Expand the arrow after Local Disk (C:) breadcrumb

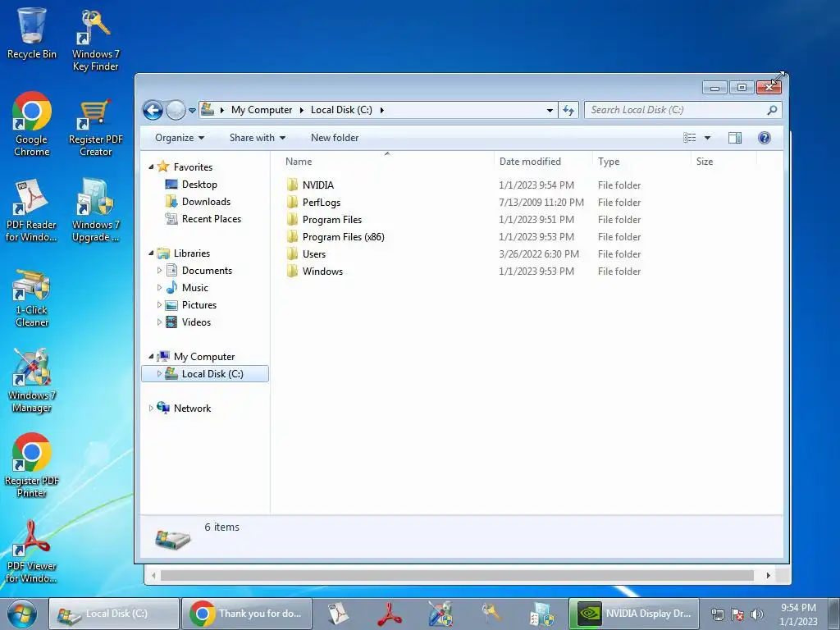[382, 111]
